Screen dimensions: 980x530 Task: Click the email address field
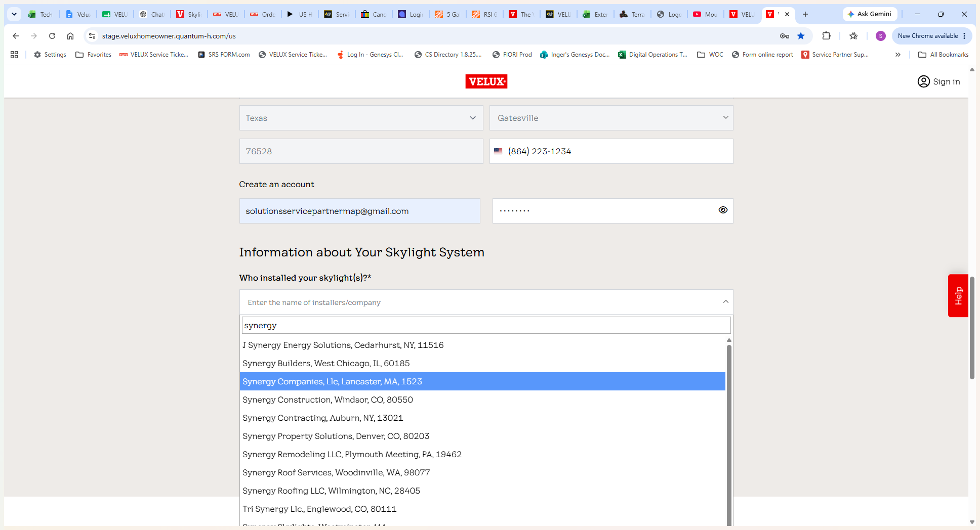point(359,211)
